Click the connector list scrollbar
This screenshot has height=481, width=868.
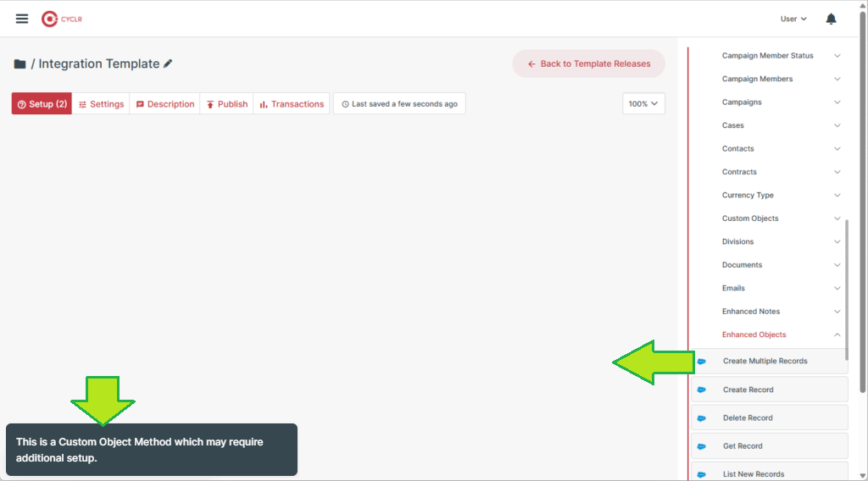(x=847, y=290)
